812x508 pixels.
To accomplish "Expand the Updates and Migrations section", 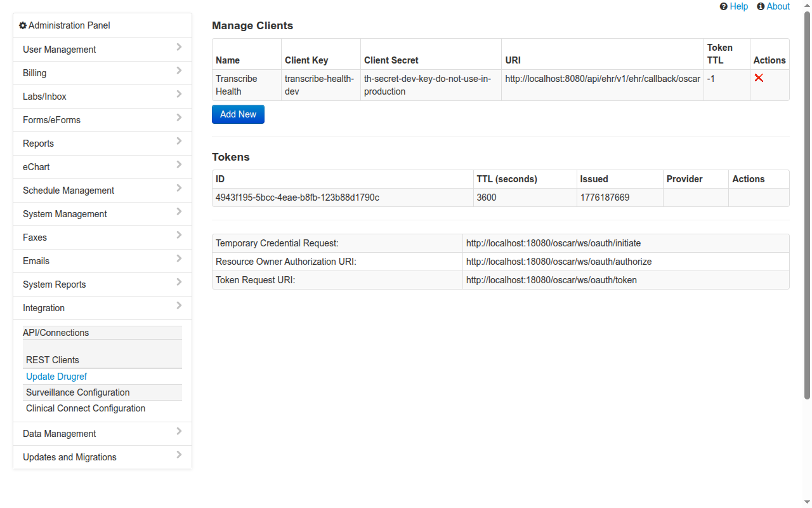I will pyautogui.click(x=101, y=457).
